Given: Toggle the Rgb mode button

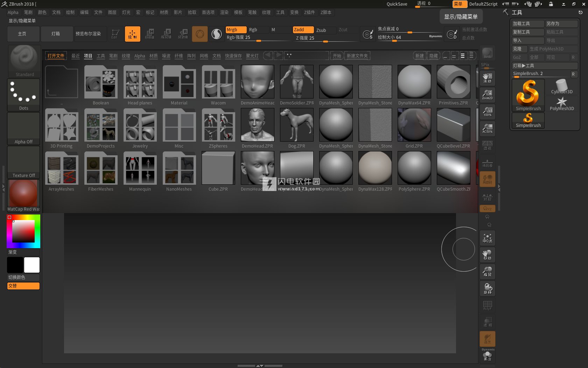Looking at the screenshot, I should [x=258, y=30].
